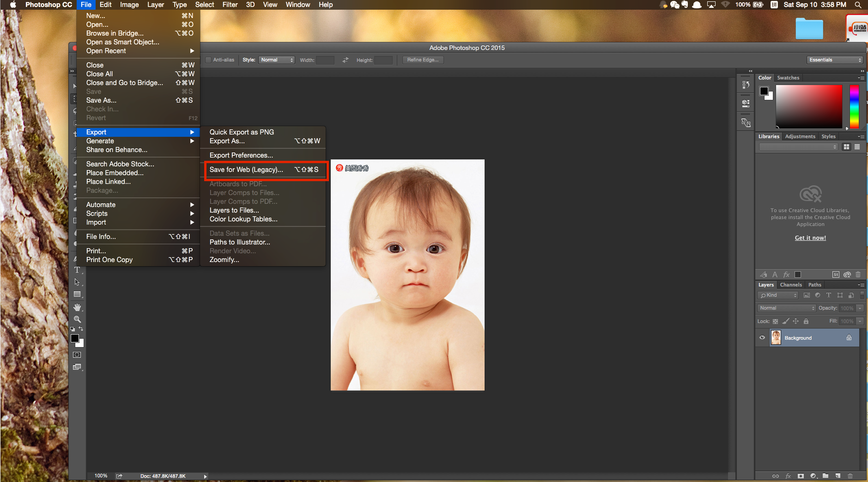Viewport: 868px width, 482px height.
Task: Select the Horizontal Type tool
Action: pos(77,270)
